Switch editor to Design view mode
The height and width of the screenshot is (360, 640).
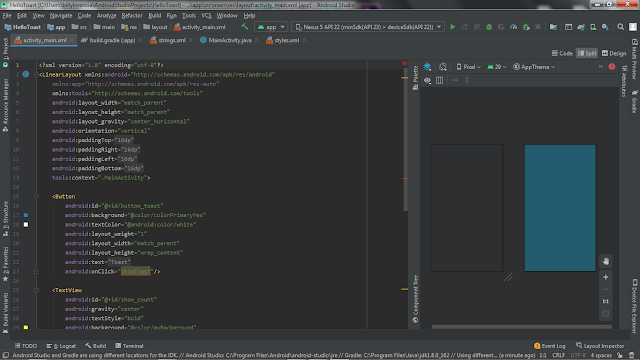pyautogui.click(x=614, y=53)
